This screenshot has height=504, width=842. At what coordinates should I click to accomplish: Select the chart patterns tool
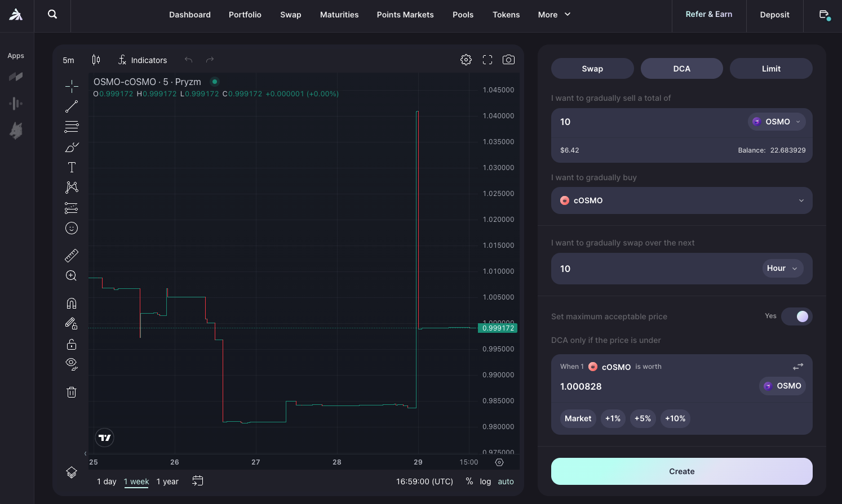click(x=72, y=188)
